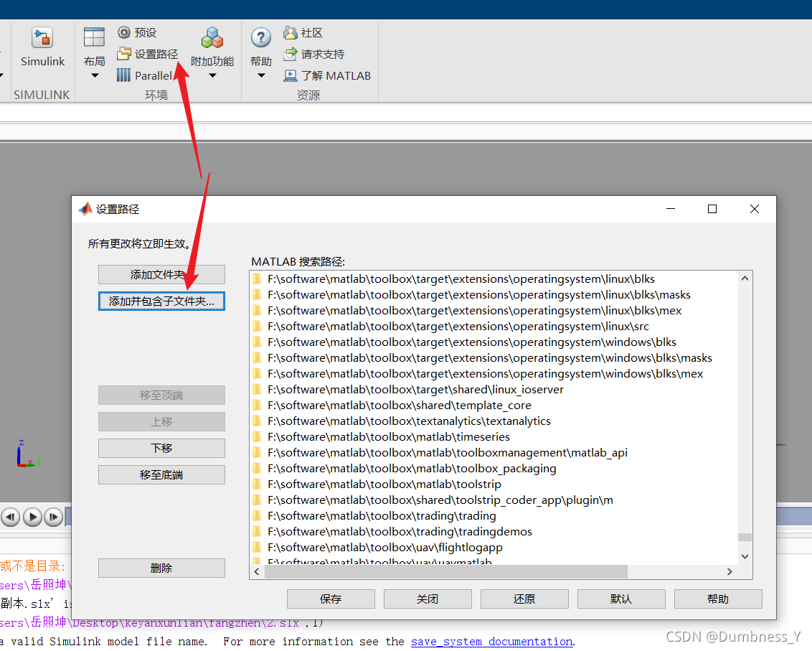The image size is (812, 651).
Task: Click the 添加文件夹 button
Action: [x=161, y=275]
